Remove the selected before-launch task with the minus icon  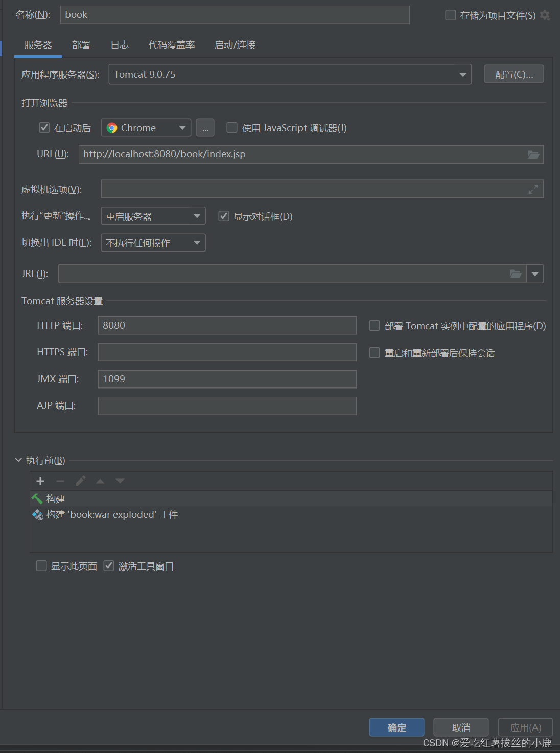click(60, 481)
